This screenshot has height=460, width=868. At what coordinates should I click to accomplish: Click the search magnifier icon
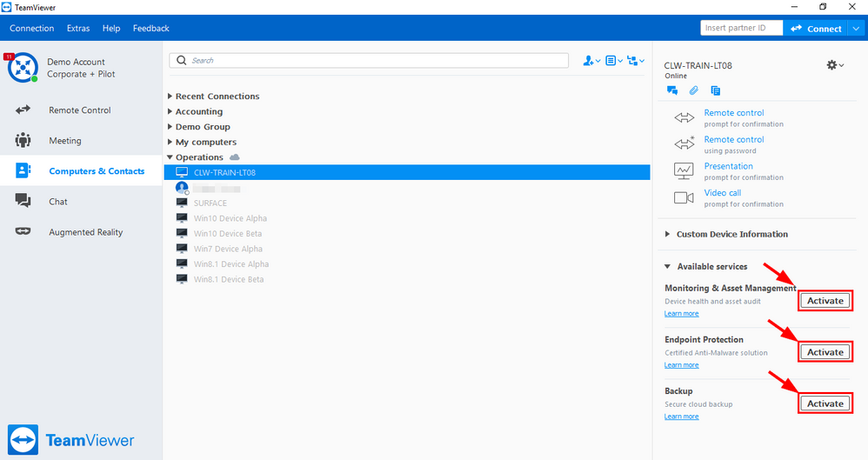[181, 60]
